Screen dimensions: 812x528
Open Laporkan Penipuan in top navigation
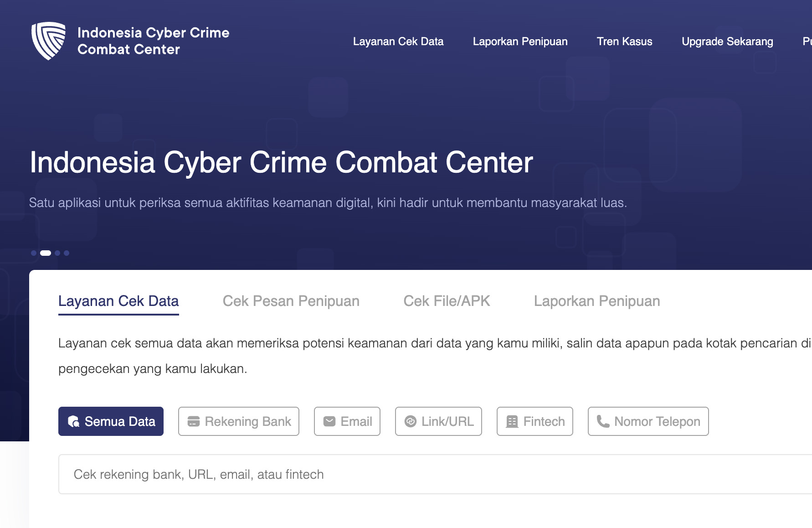[520, 41]
